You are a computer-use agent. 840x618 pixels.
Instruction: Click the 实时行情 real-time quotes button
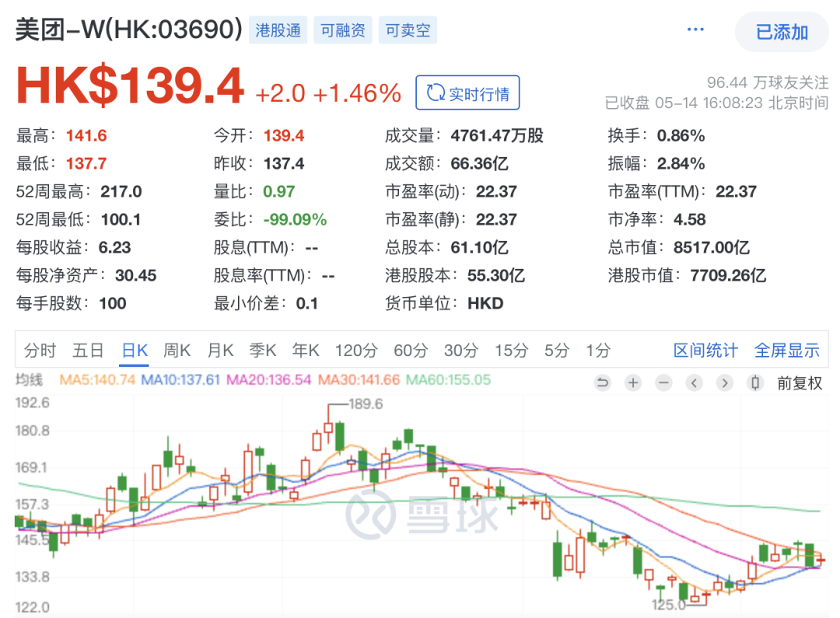(x=467, y=93)
